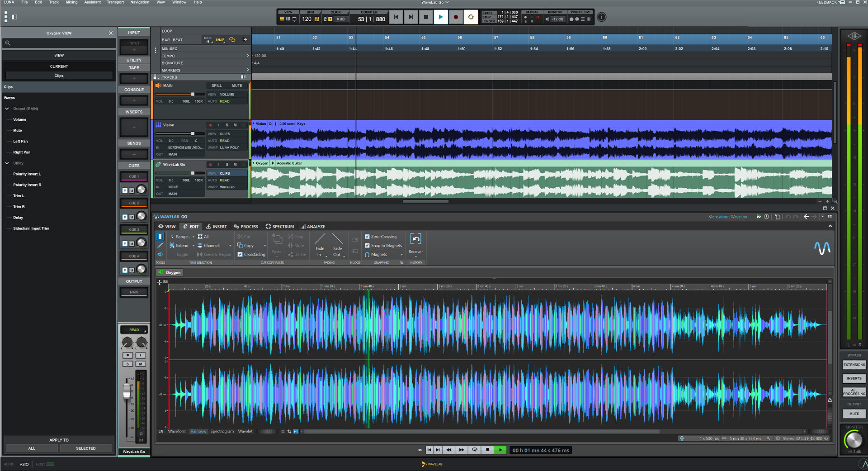The image size is (868, 471).
Task: Stop LUNA transport playback
Action: click(x=426, y=17)
